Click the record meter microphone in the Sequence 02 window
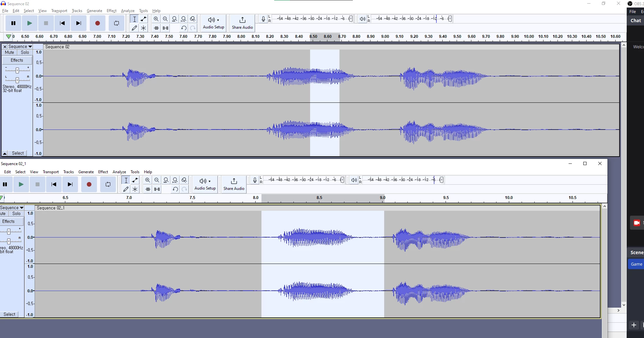Screen dimensions: 644x338 pos(263,19)
